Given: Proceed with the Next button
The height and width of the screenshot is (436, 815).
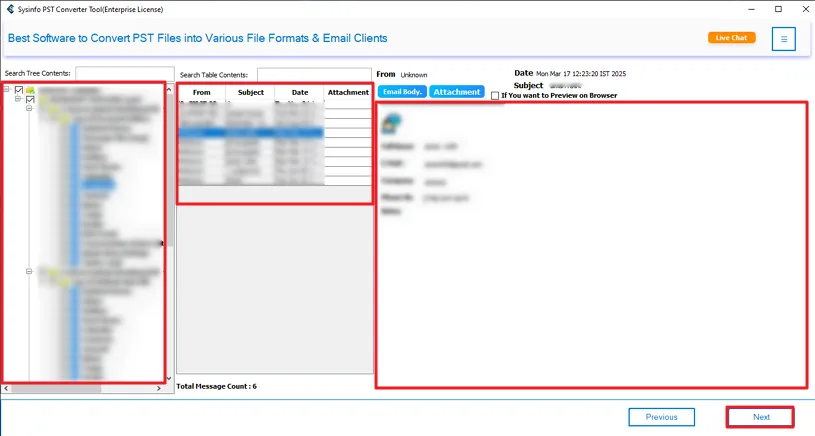Looking at the screenshot, I should point(761,417).
